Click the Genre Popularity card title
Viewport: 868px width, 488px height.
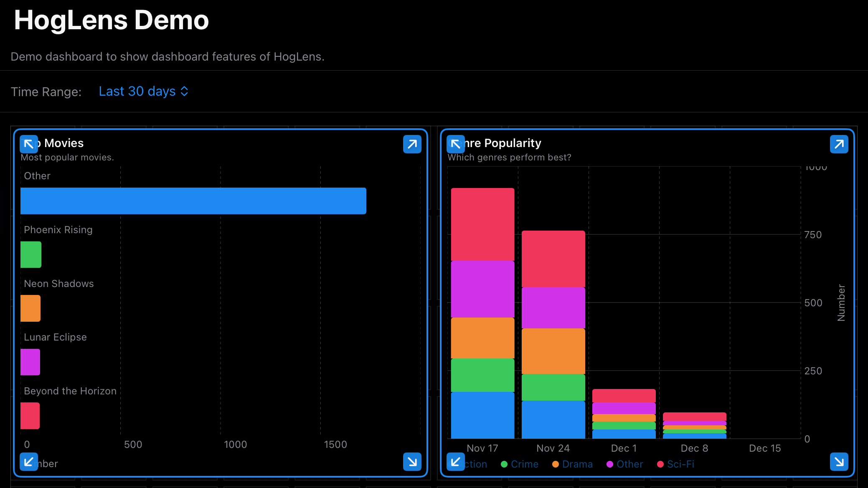(x=495, y=143)
